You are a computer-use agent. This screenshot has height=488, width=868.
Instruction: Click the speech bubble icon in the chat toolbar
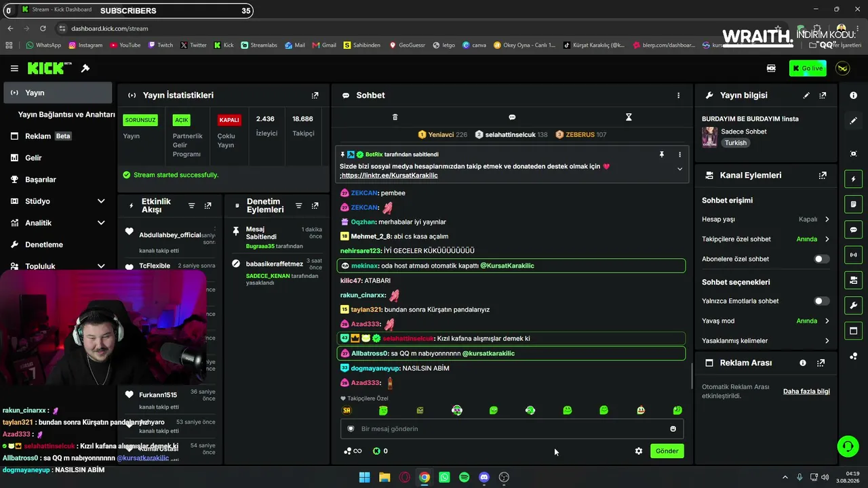512,117
